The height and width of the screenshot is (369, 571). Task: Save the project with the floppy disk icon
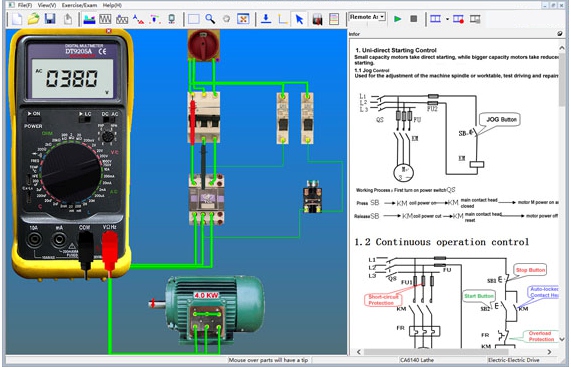click(50, 19)
